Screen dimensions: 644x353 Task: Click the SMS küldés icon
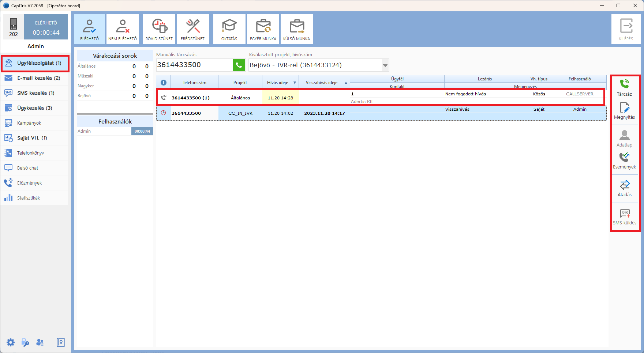tap(624, 217)
